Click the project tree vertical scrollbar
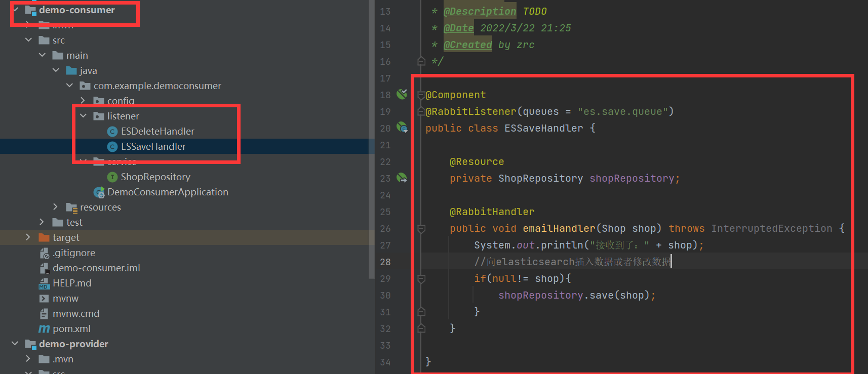Screen dimensions: 868x374 372,139
